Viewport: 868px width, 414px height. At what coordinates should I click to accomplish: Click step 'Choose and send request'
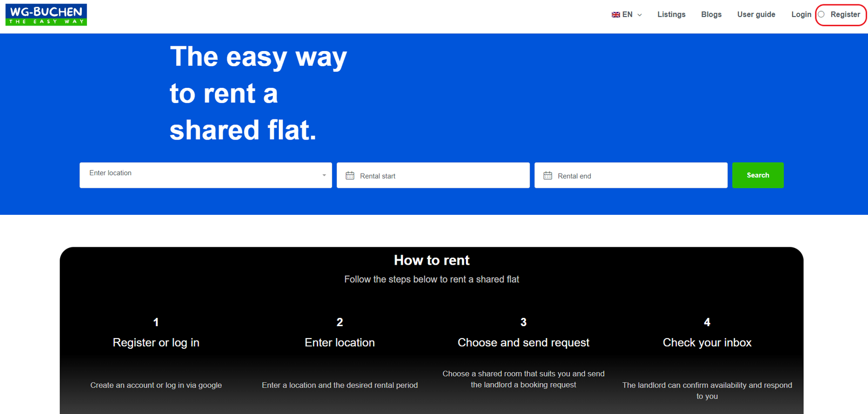524,343
